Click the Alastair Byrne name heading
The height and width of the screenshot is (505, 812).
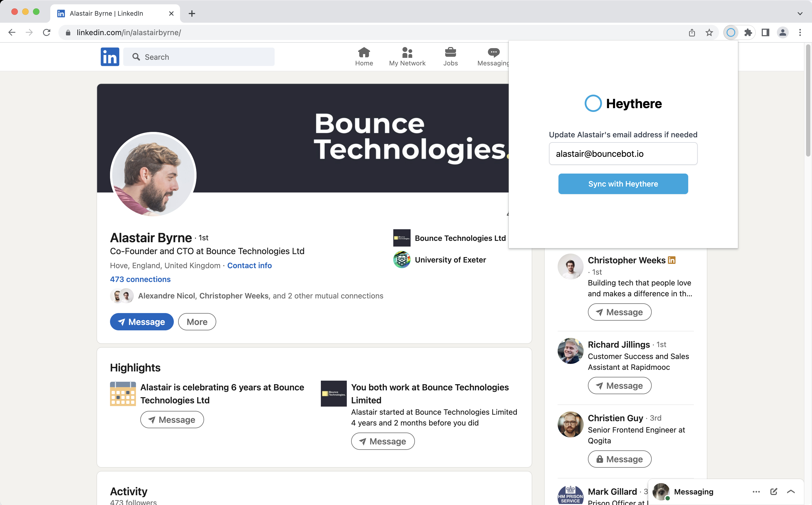[151, 238]
